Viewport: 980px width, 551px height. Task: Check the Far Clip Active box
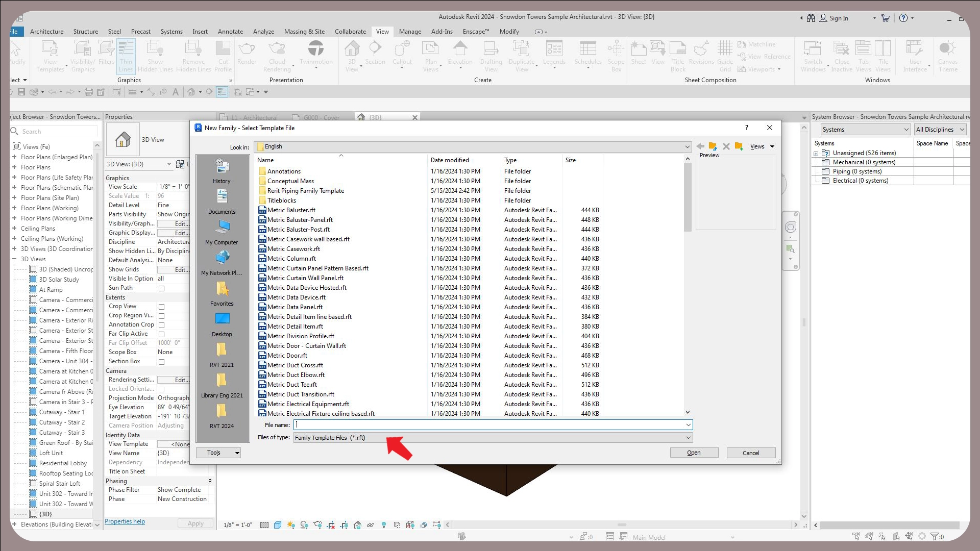pyautogui.click(x=161, y=334)
